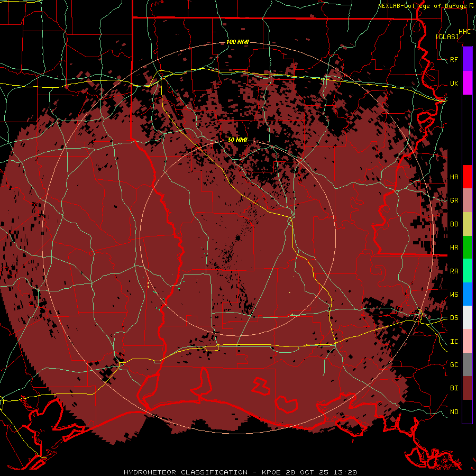Click the [CLAS] legend header

tap(447, 36)
